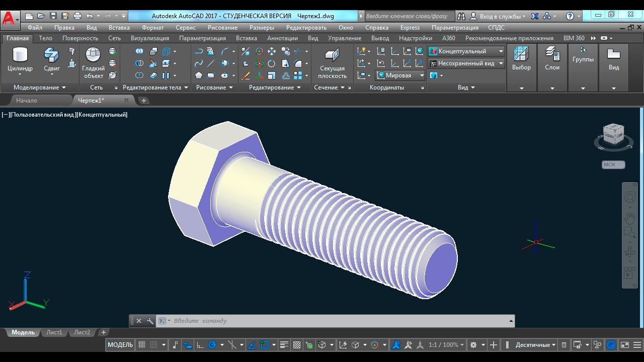Expand the Мировая coordinate system dropdown
This screenshot has width=644, height=362.
click(x=422, y=75)
